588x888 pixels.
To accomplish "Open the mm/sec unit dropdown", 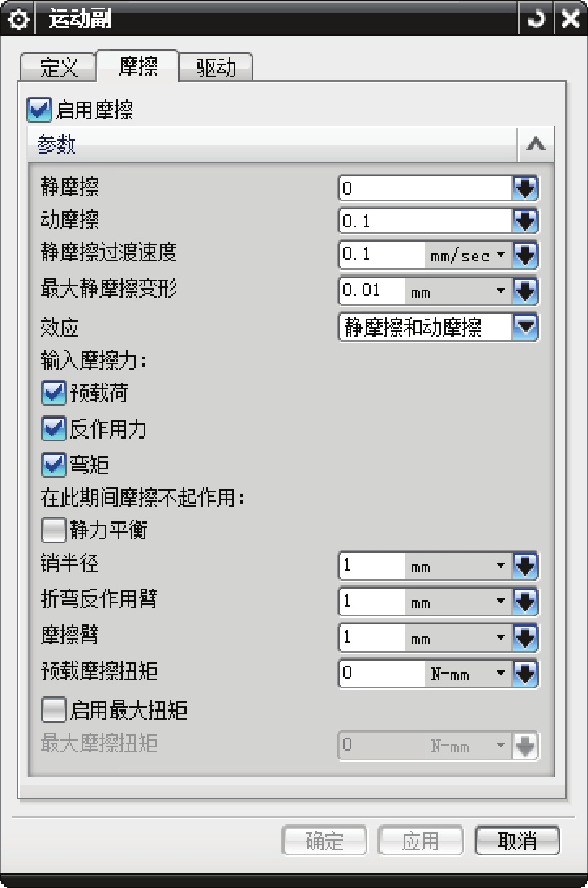I will pos(468,254).
